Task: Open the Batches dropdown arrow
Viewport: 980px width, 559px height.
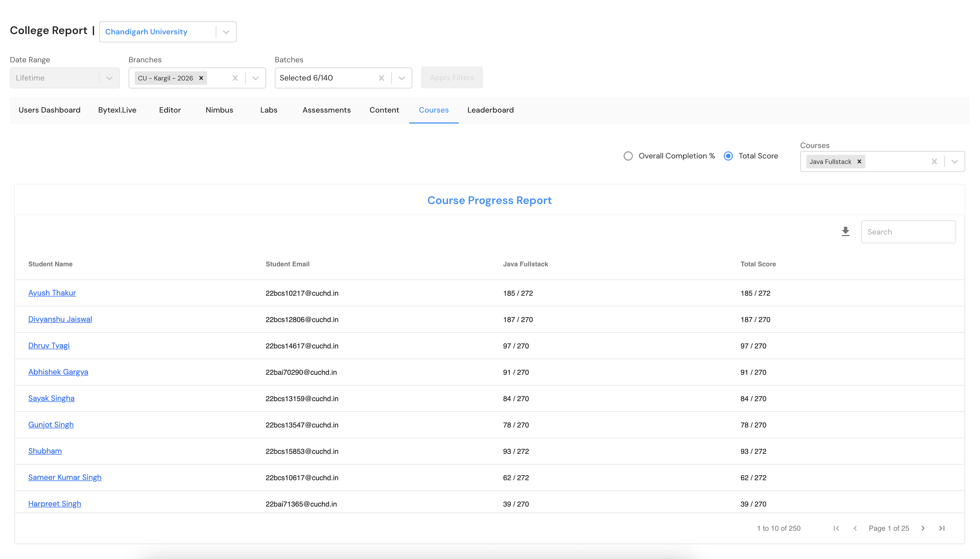Action: click(402, 78)
